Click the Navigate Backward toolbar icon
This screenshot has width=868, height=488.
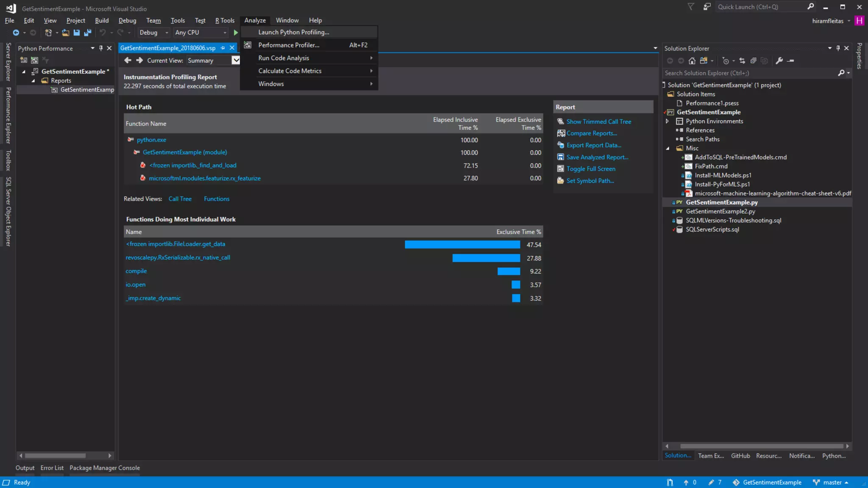pos(16,33)
